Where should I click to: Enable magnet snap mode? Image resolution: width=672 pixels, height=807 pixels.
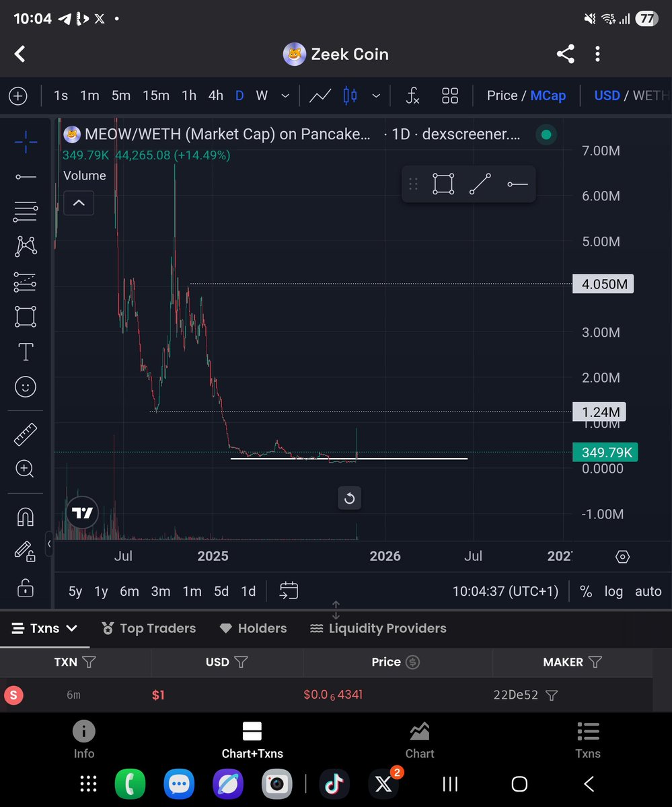coord(25,516)
